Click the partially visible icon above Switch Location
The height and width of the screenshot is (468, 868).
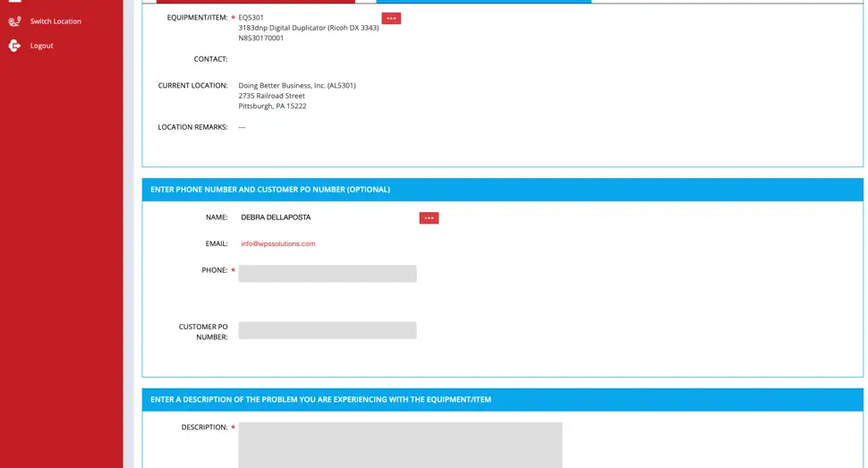tap(14, 2)
